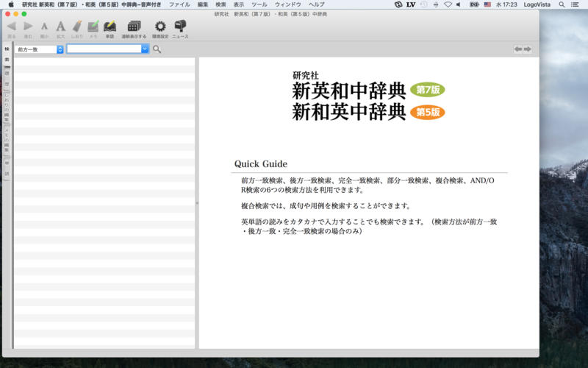Enable 連続表示する continuous display
588x368 pixels.
click(x=134, y=26)
